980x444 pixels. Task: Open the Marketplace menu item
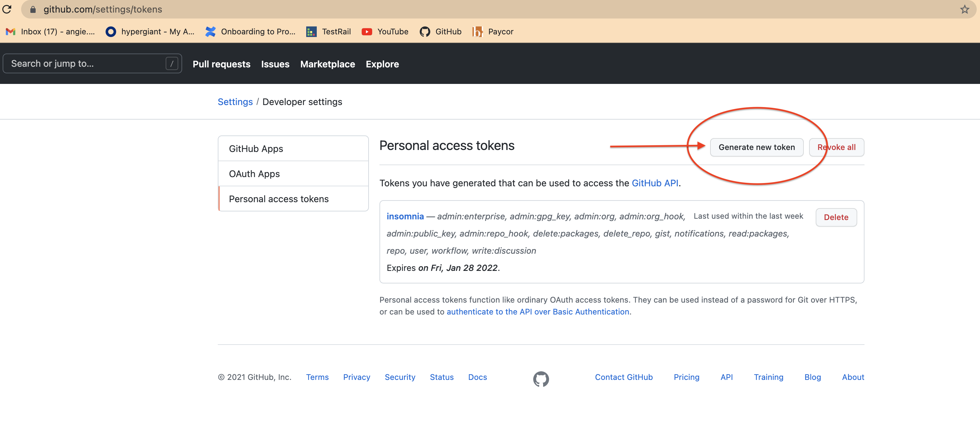tap(328, 64)
